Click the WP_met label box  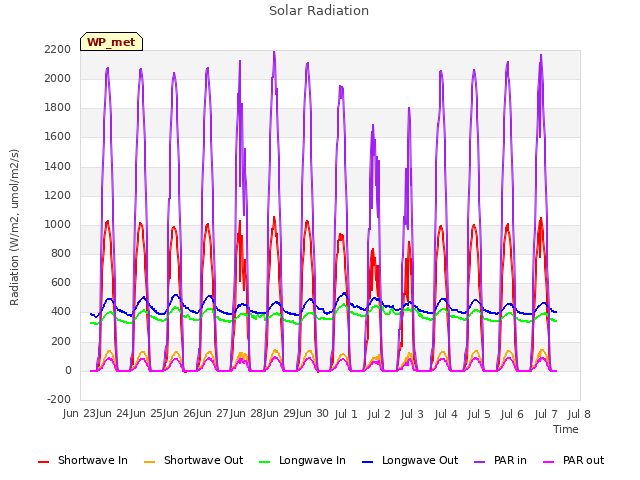[x=111, y=42]
